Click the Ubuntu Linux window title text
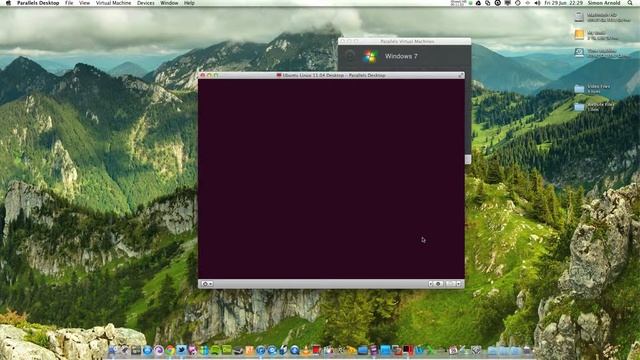The width and height of the screenshot is (640, 360). tap(334, 75)
